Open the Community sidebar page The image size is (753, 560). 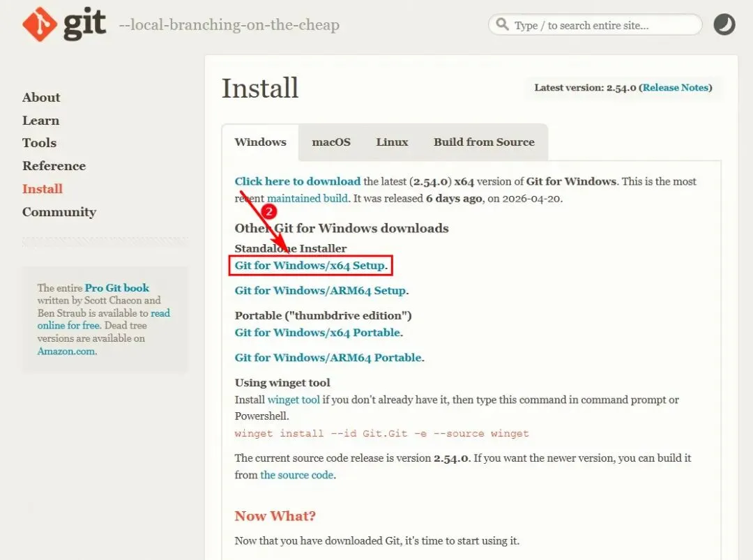[x=59, y=212]
